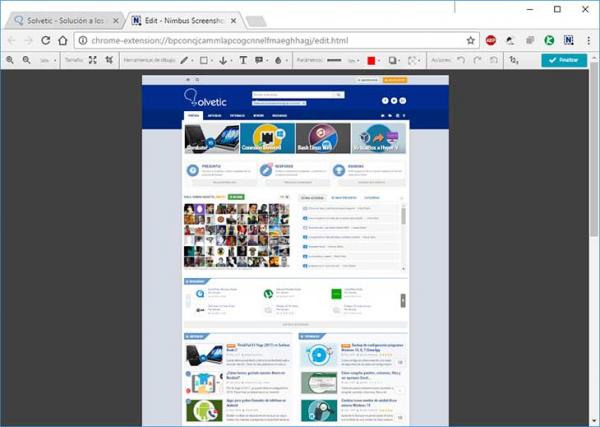Select the pen drawing tool

(x=184, y=60)
